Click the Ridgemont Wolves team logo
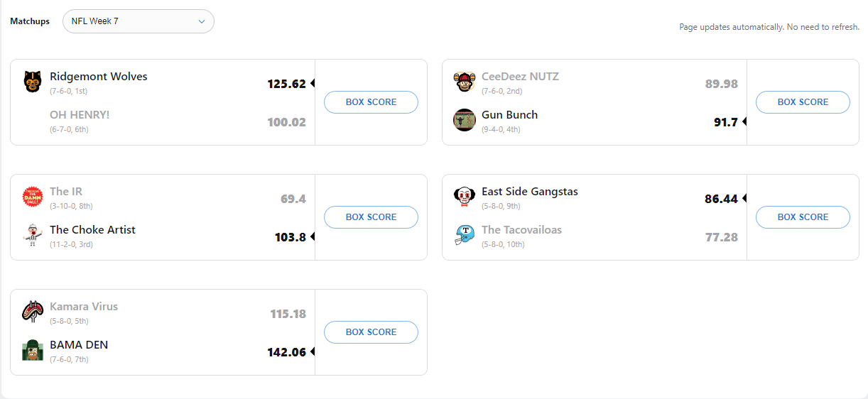 click(x=33, y=82)
